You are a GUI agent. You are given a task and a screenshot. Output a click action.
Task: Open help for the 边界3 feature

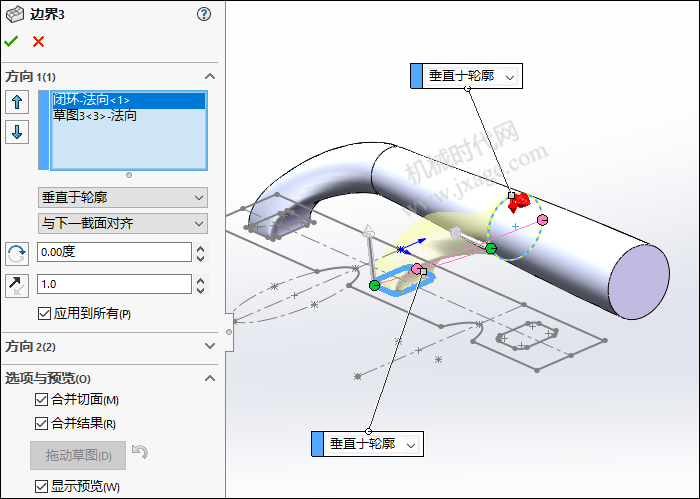[204, 14]
